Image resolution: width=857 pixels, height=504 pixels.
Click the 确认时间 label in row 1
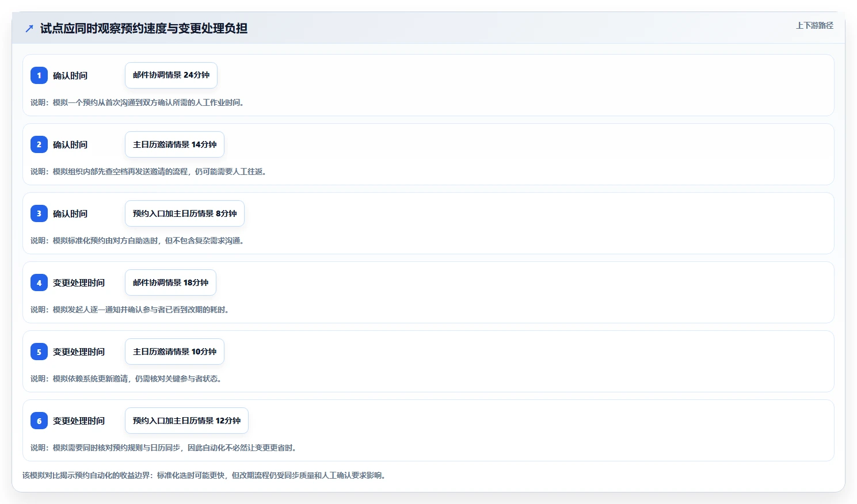point(70,75)
